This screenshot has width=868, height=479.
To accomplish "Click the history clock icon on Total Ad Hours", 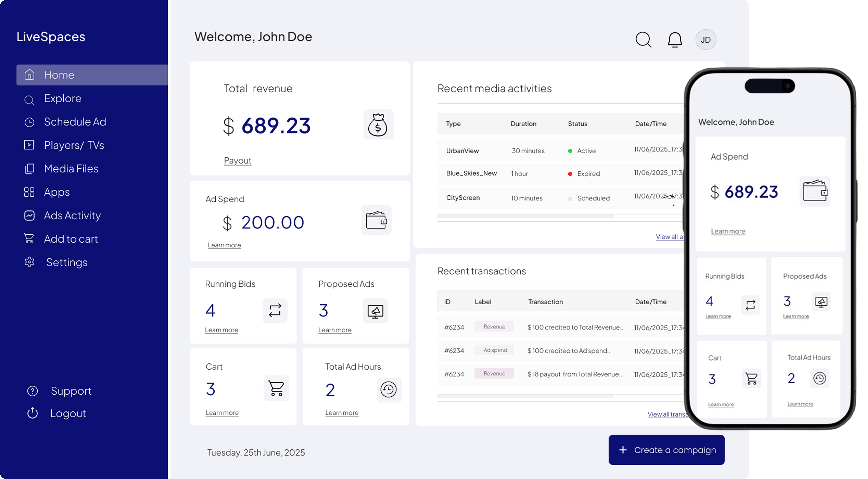I will (389, 390).
